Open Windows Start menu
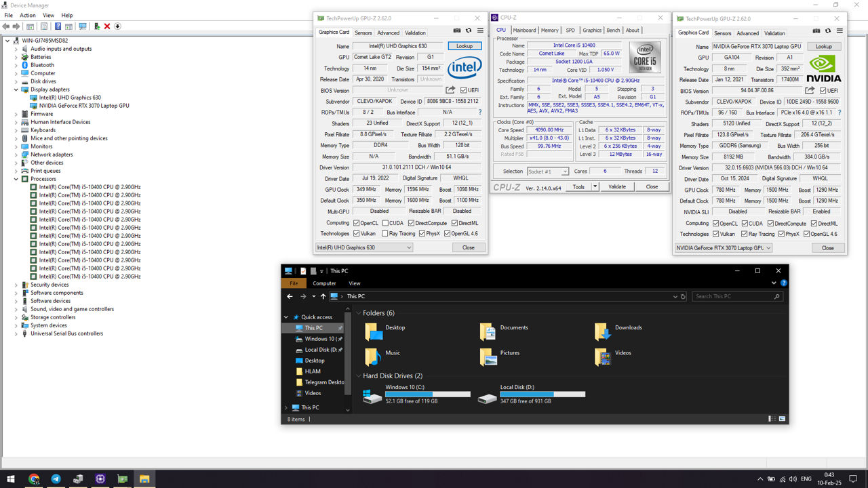Viewport: 868px width, 488px height. [9, 479]
